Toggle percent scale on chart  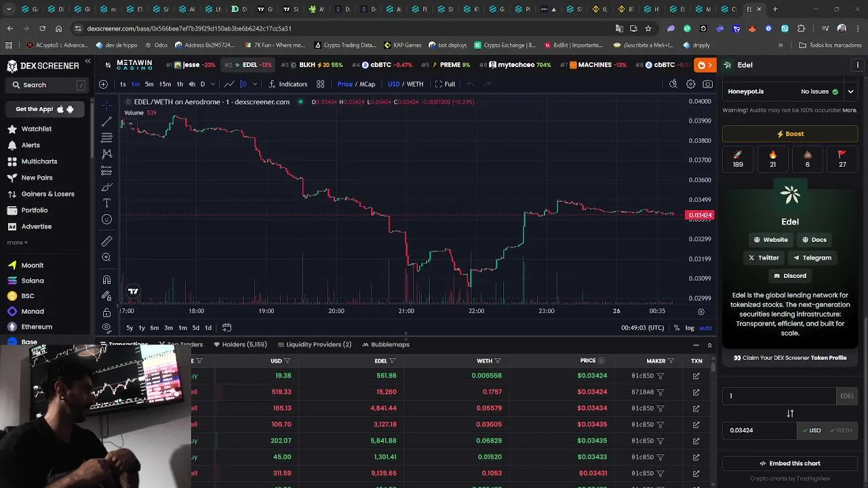coord(676,328)
